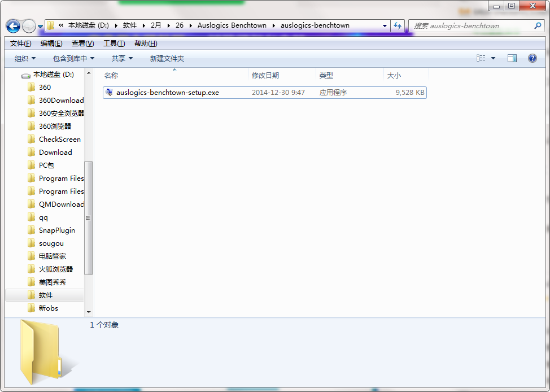This screenshot has width=550, height=392.
Task: Click the navigation pane scroll down arrow
Action: tap(89, 312)
